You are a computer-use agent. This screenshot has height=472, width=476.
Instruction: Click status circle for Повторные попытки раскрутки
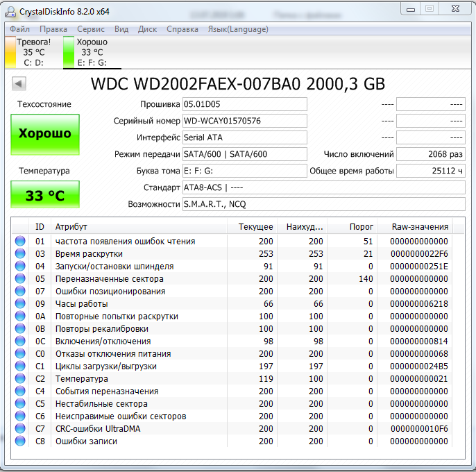[20, 316]
